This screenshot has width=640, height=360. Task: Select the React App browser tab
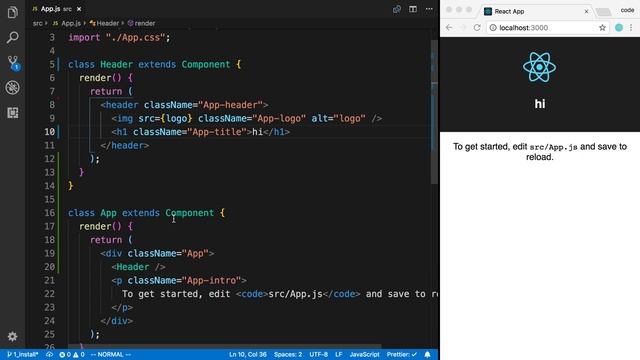pyautogui.click(x=537, y=11)
